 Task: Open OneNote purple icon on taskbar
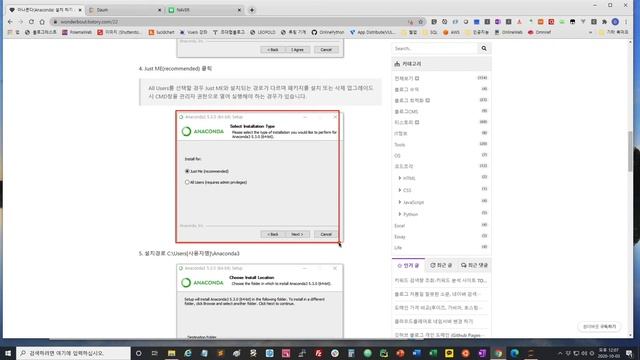coord(482,353)
